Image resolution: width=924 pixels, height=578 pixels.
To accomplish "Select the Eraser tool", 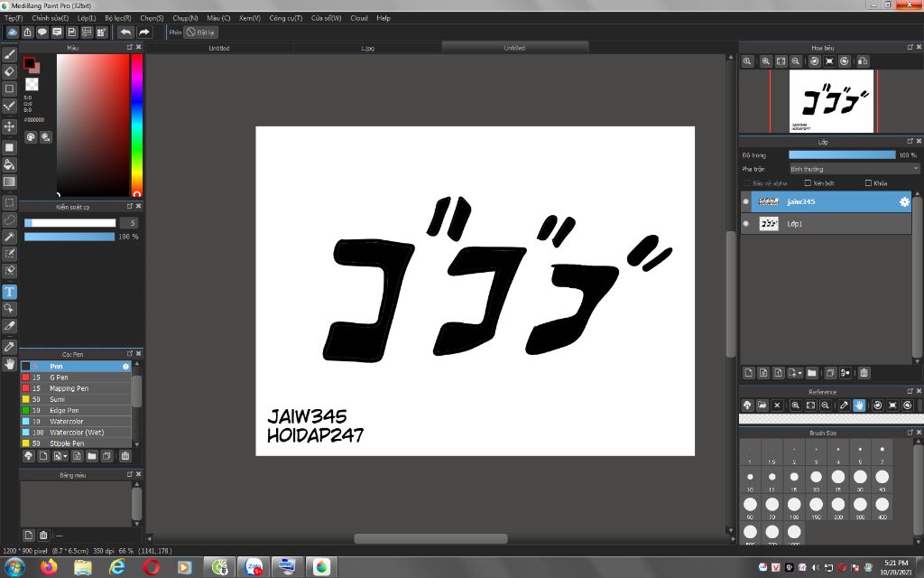I will coord(9,71).
